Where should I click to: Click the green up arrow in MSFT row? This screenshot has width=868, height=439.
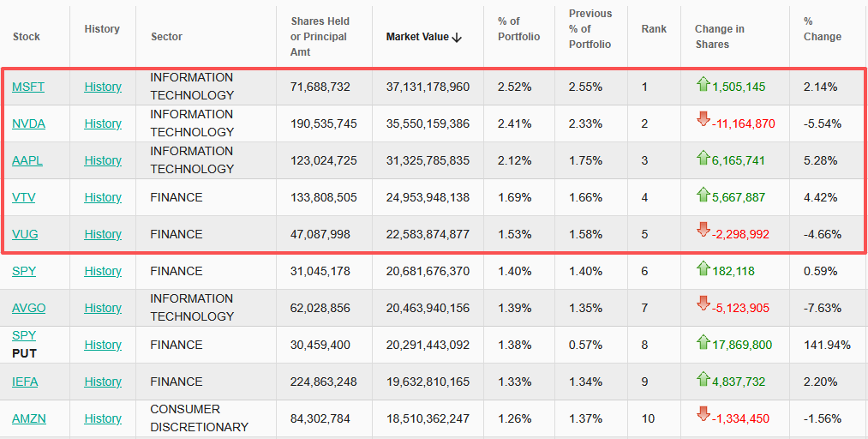point(703,84)
